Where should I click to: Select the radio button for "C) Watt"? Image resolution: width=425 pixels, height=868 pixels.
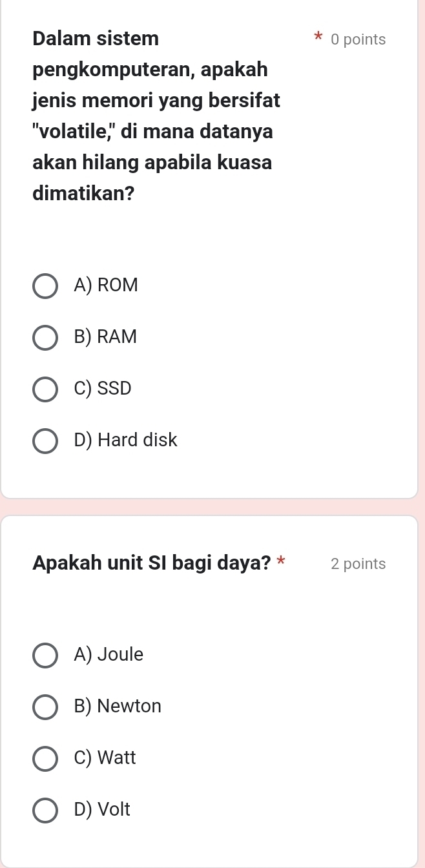coord(45,759)
